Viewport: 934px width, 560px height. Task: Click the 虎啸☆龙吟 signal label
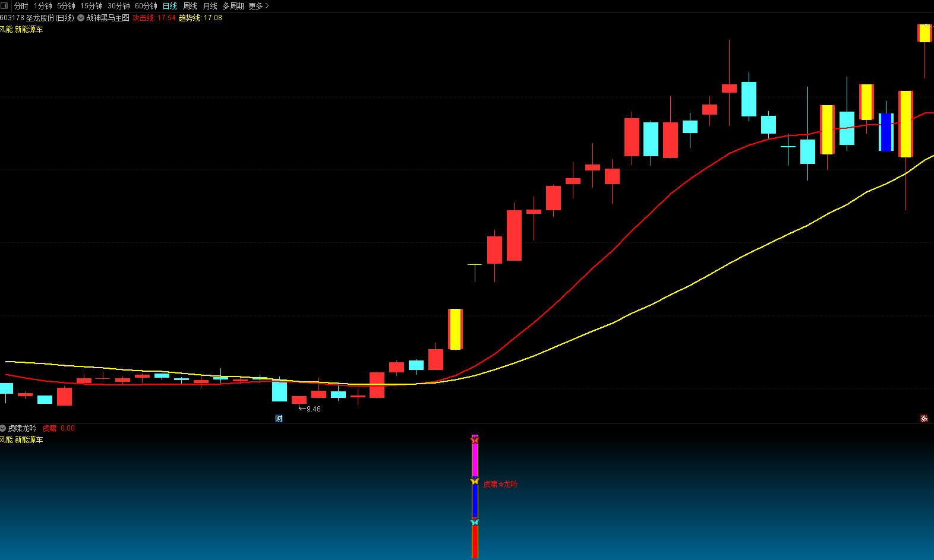click(x=500, y=484)
